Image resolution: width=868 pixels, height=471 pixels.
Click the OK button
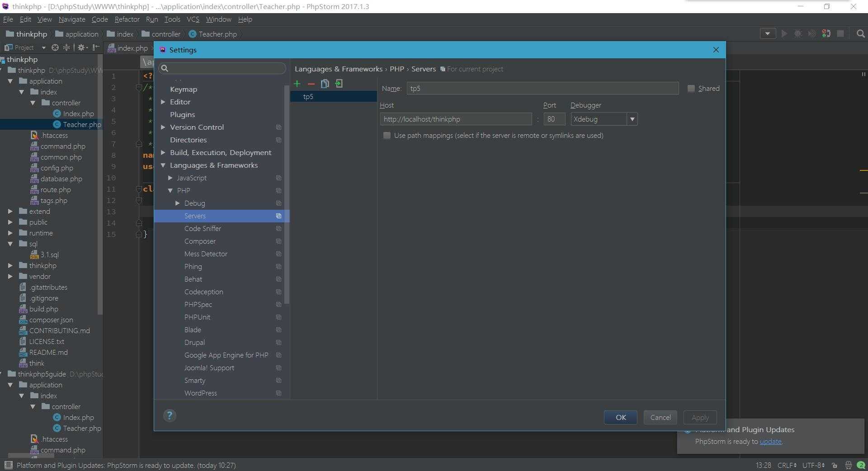point(620,417)
